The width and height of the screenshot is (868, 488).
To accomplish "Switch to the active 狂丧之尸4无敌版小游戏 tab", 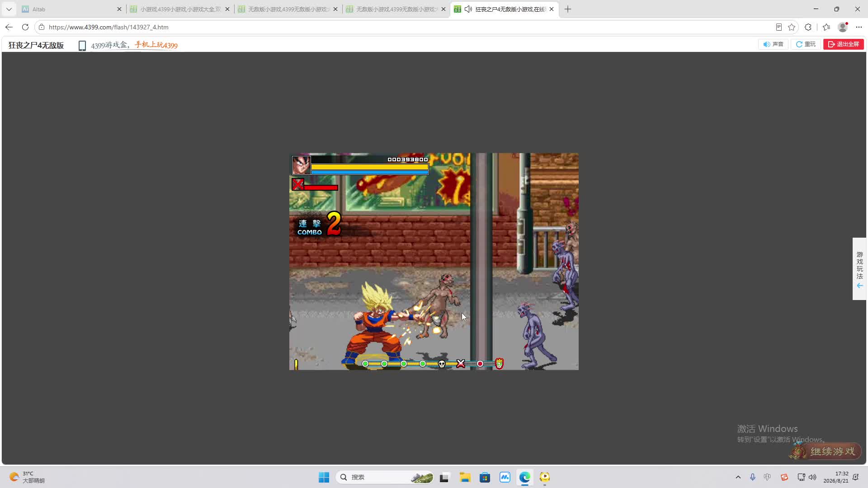I will coord(505,9).
